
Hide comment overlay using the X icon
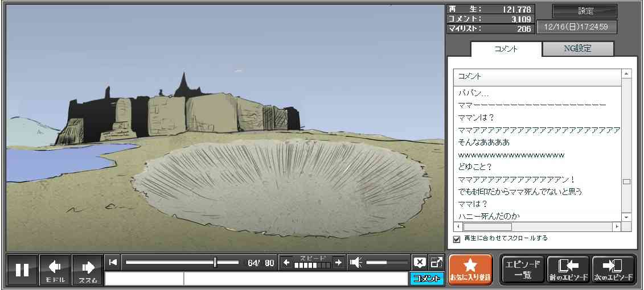(420, 262)
